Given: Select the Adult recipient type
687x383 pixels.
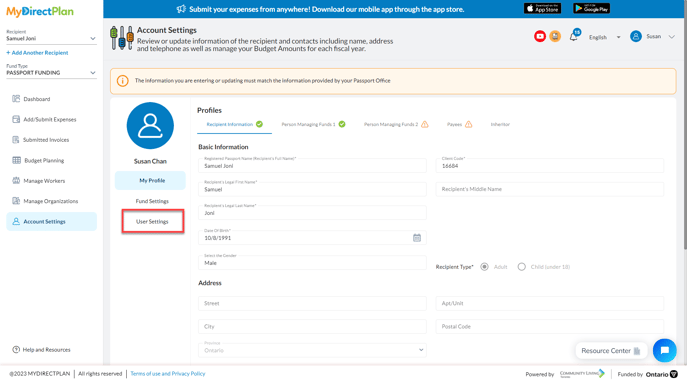Looking at the screenshot, I should pos(484,266).
